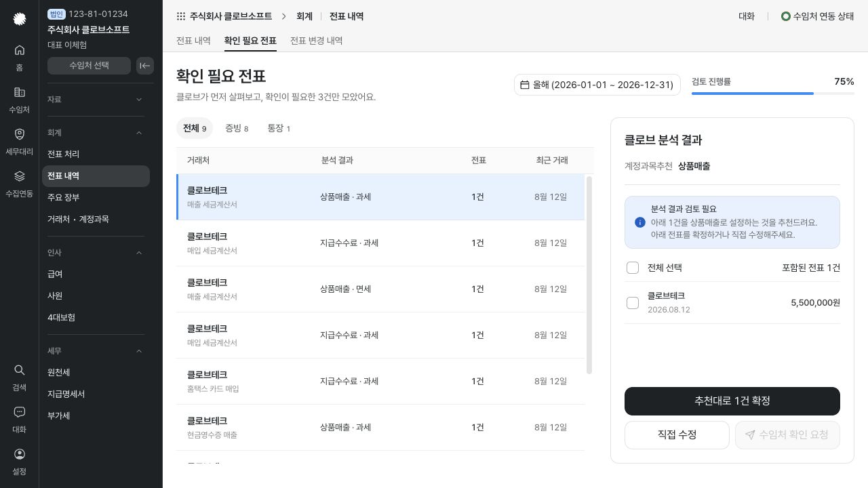The image size is (868, 488).
Task: Open 설정 in the left rail
Action: [x=20, y=461]
